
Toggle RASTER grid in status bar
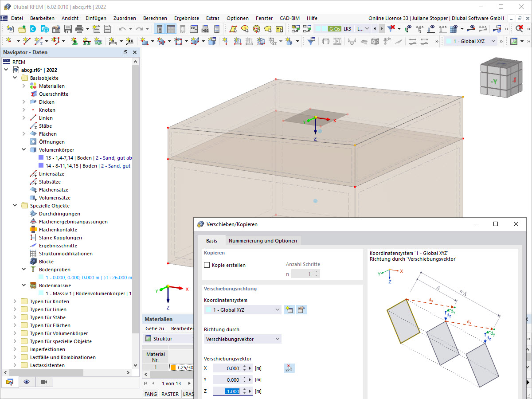pyautogui.click(x=170, y=394)
